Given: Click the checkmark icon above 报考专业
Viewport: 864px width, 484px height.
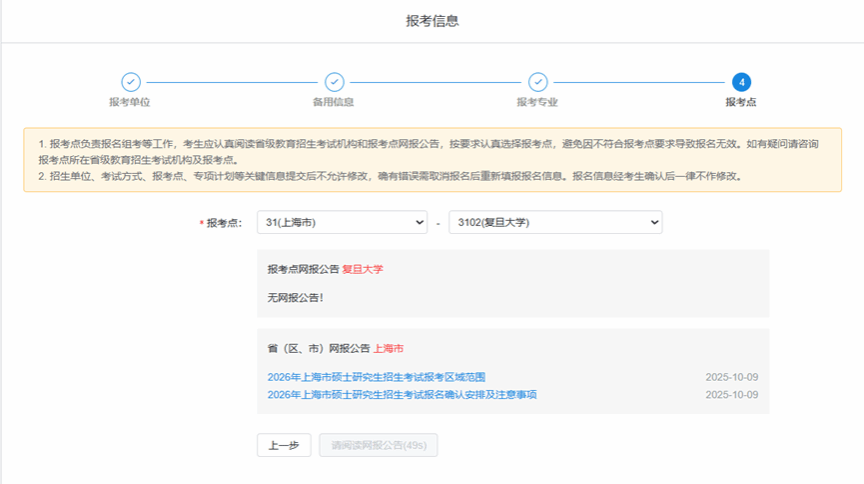Looking at the screenshot, I should [x=537, y=82].
